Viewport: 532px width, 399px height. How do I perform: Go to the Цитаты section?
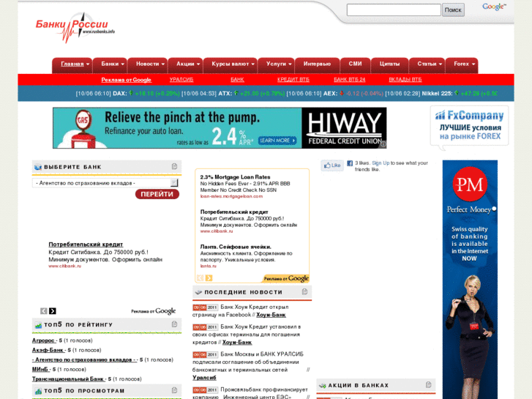coord(389,64)
